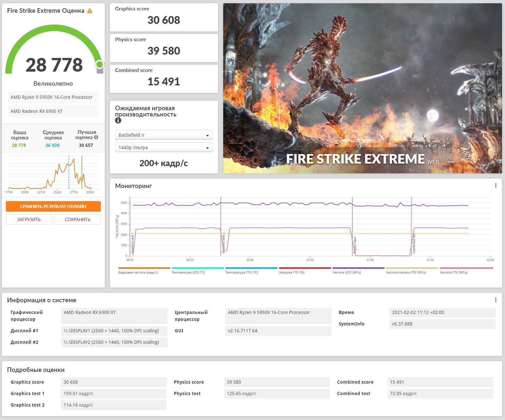The image size is (505, 420).
Task: Click the AMD Ryzen 9 5950X field under the gauge
Action: 53,97
